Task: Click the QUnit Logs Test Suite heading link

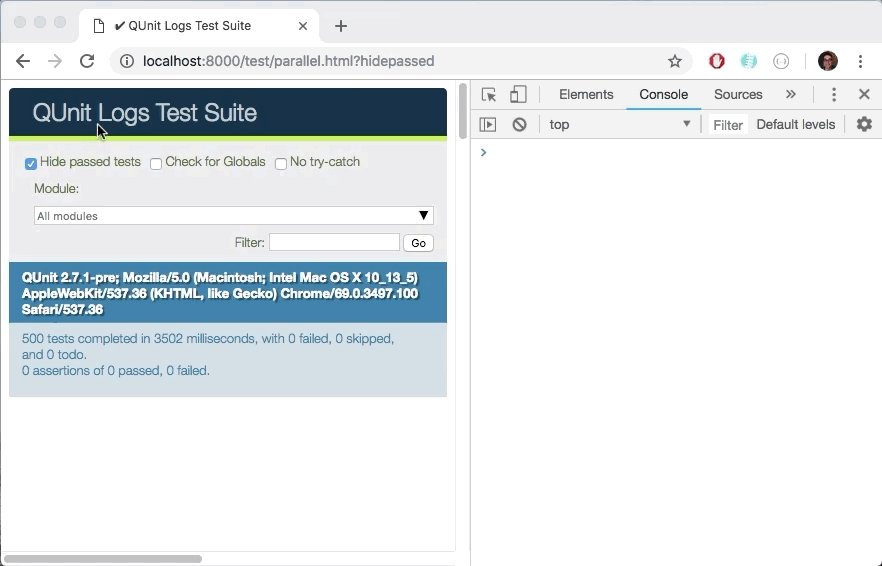Action: [x=145, y=113]
